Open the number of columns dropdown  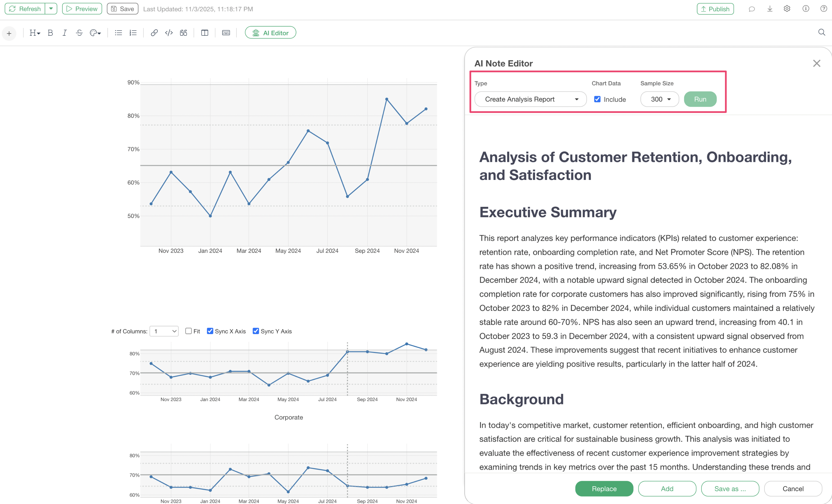tap(164, 331)
